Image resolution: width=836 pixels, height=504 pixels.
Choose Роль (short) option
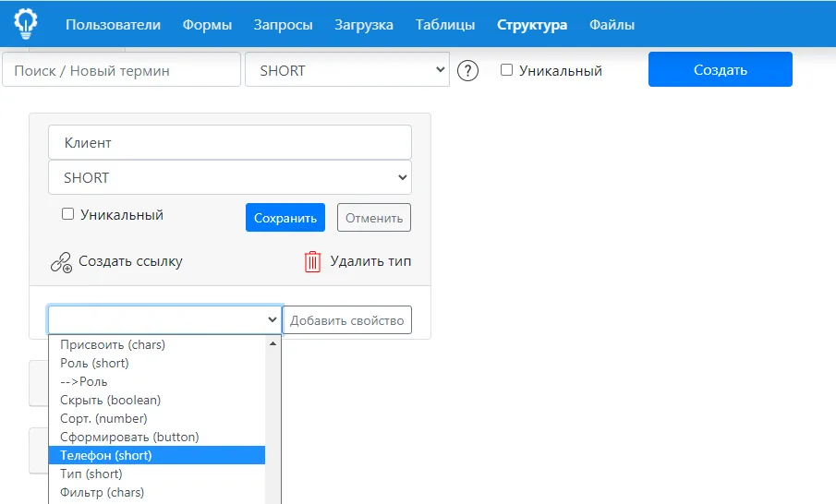click(157, 364)
